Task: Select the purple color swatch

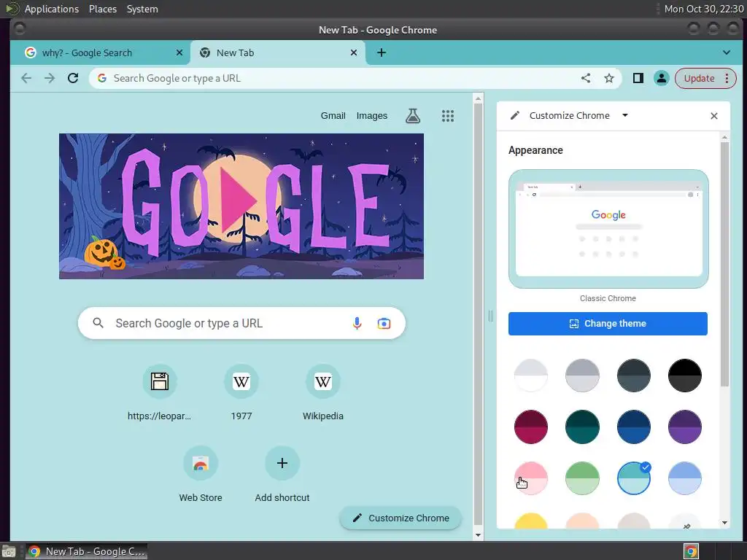Action: [x=684, y=427]
